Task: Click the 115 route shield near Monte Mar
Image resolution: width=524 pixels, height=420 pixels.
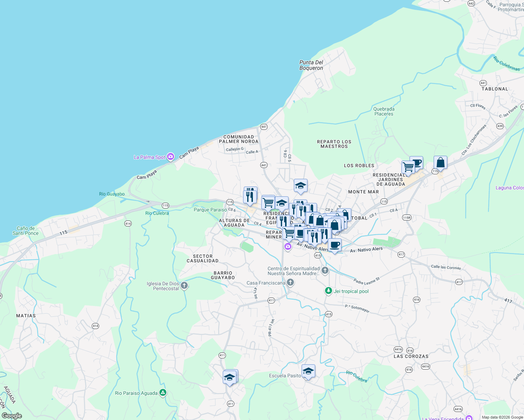Action: point(384,201)
